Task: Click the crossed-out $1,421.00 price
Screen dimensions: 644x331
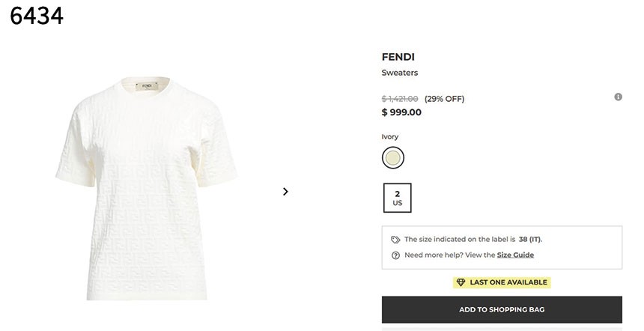Action: tap(400, 99)
